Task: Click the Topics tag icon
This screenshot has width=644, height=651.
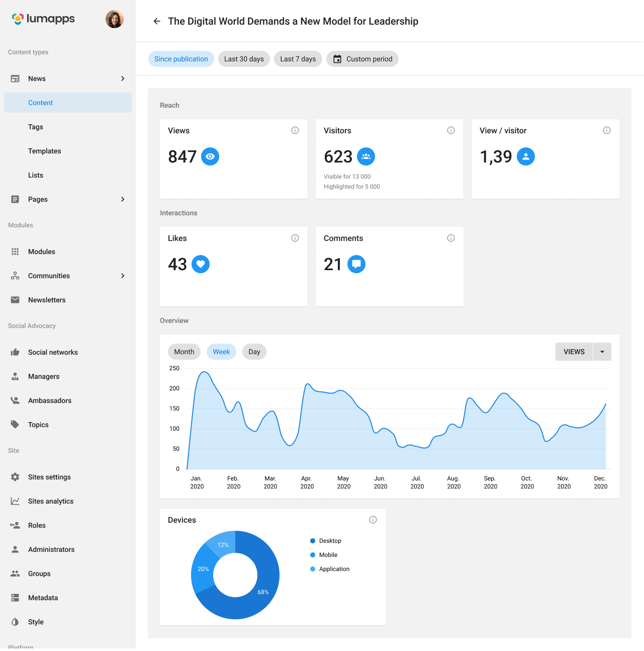Action: click(x=15, y=425)
